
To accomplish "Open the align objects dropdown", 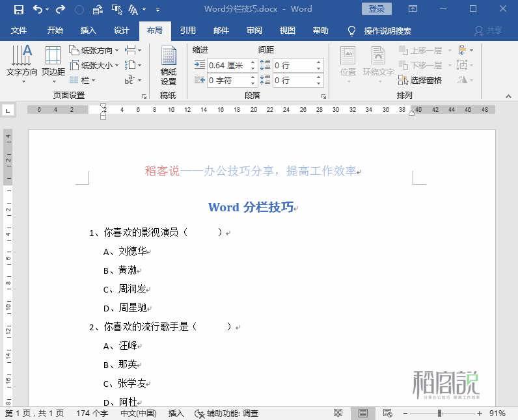I will 465,51.
